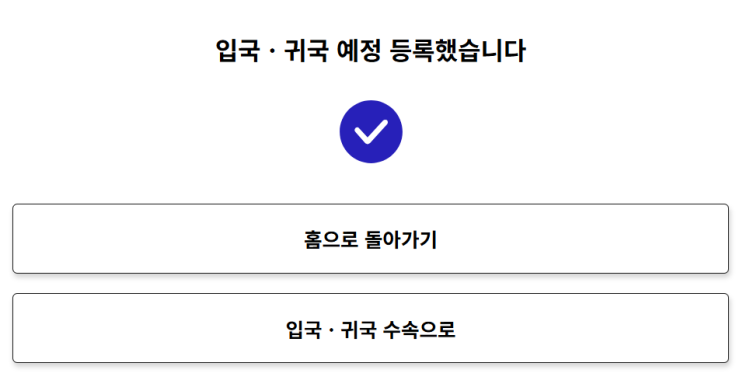
Task: Choose the upper outlined button
Action: click(371, 239)
